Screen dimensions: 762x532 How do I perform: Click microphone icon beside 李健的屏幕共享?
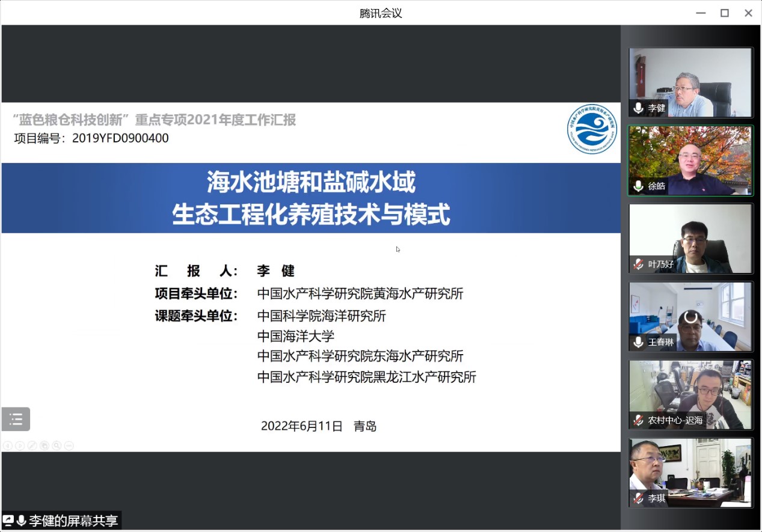tap(21, 521)
